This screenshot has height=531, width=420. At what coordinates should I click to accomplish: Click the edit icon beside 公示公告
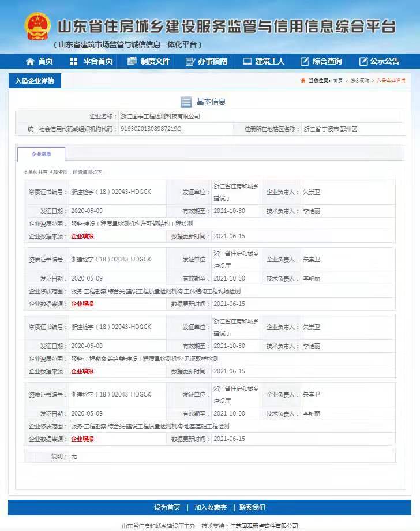coord(363,61)
